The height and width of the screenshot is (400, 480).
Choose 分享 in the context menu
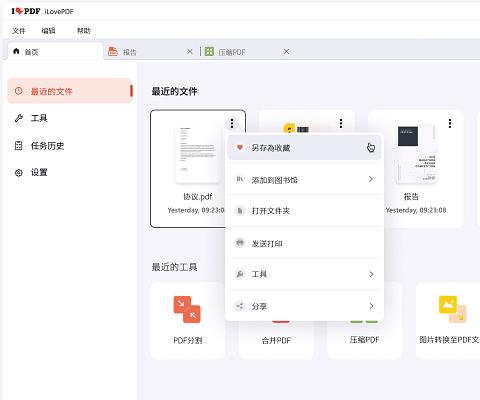point(304,306)
